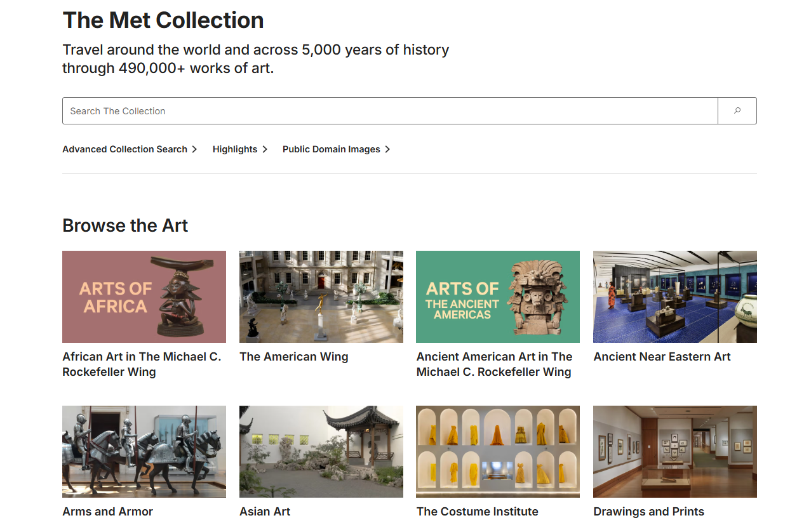804x532 pixels.
Task: Open Public Domain Images link
Action: [x=332, y=149]
